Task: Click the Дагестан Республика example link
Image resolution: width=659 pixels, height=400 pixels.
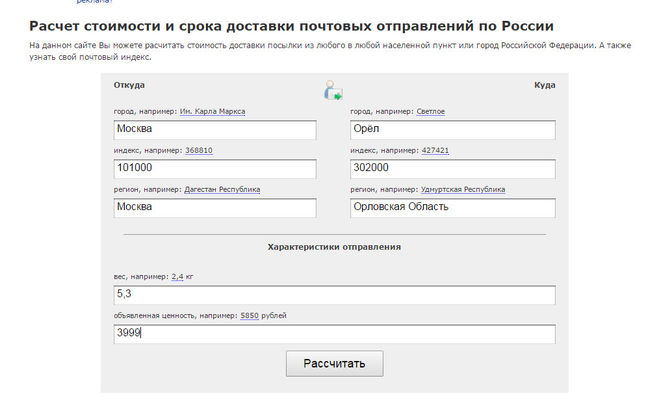Action: coord(222,188)
